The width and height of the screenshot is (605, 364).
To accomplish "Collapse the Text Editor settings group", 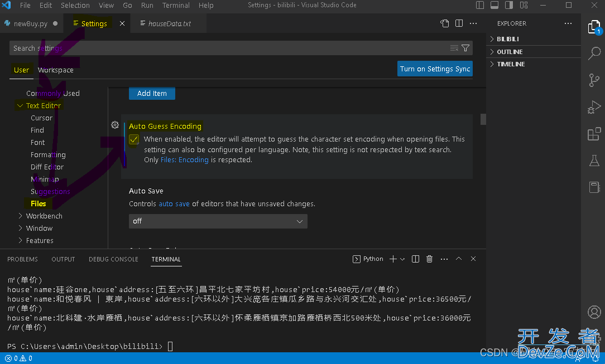I will coord(20,105).
